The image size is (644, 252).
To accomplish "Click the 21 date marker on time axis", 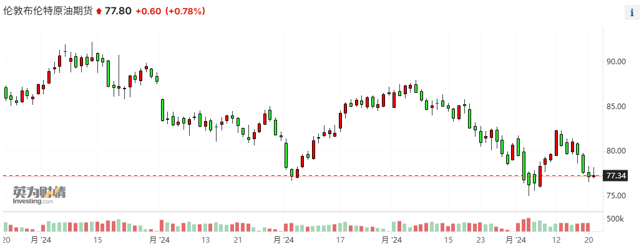I will point(237,240).
